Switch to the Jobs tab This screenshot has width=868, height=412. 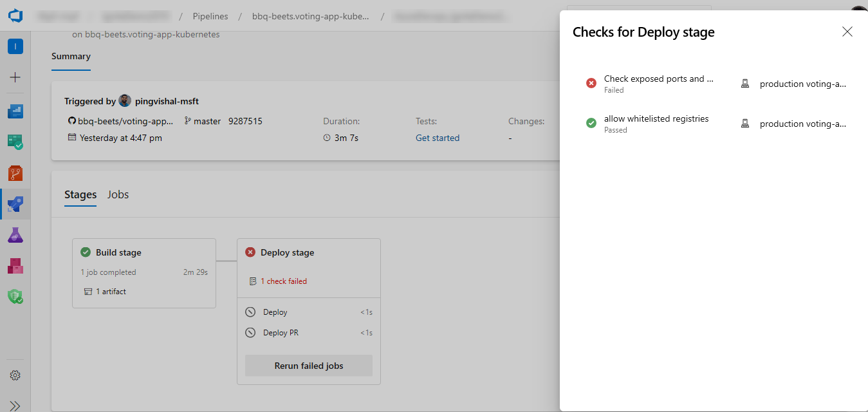pos(118,194)
